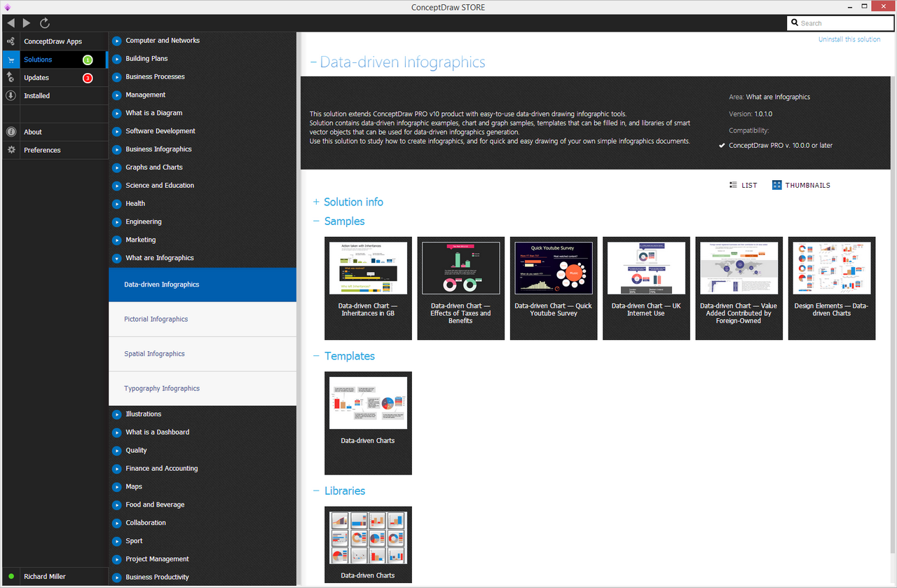897x588 pixels.
Task: Click the Preferences gear icon
Action: [x=11, y=150]
